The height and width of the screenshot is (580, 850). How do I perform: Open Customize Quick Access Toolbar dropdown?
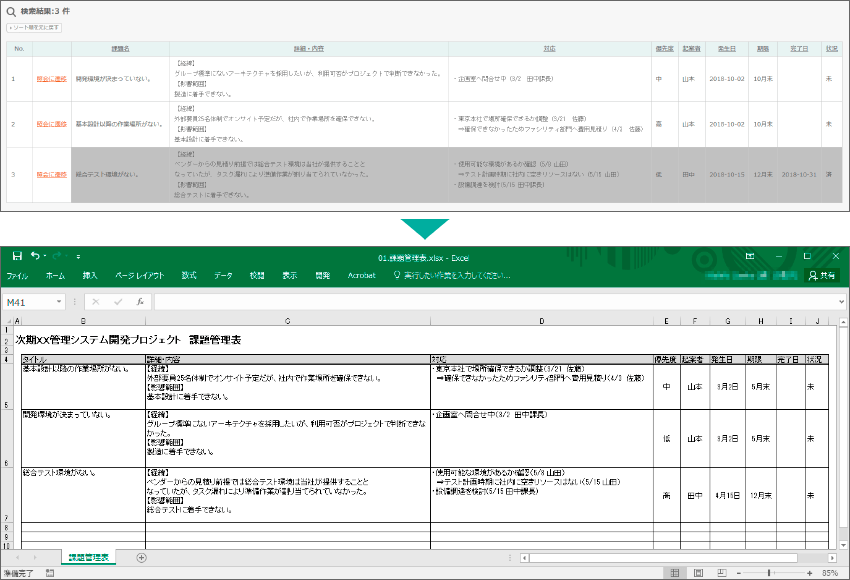pos(79,256)
